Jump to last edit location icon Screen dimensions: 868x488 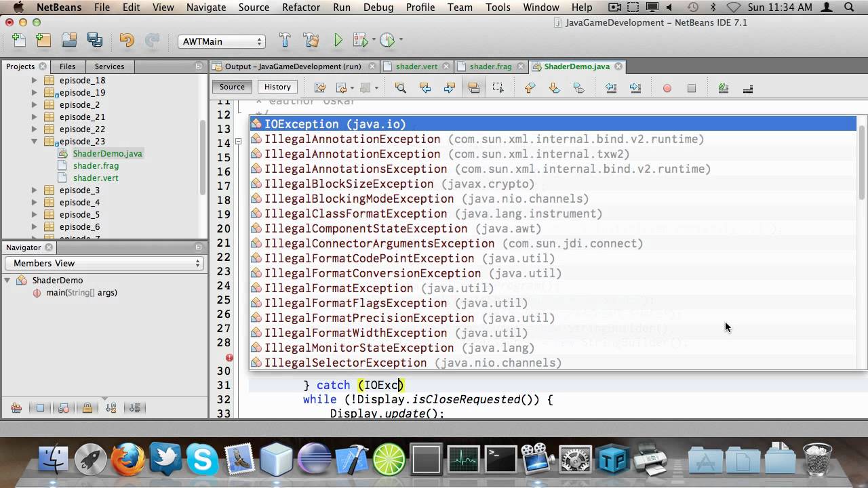pos(320,88)
